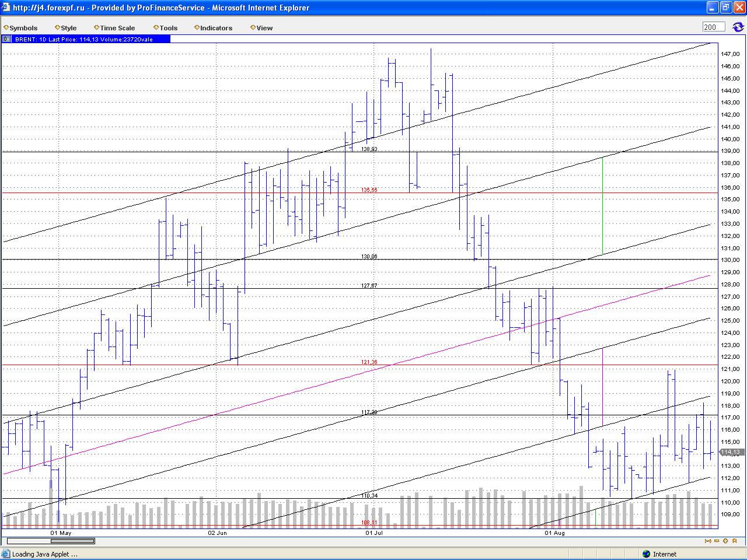Click the 125,00 price axis value
Viewport: 747px width, 560px height.
click(730, 321)
